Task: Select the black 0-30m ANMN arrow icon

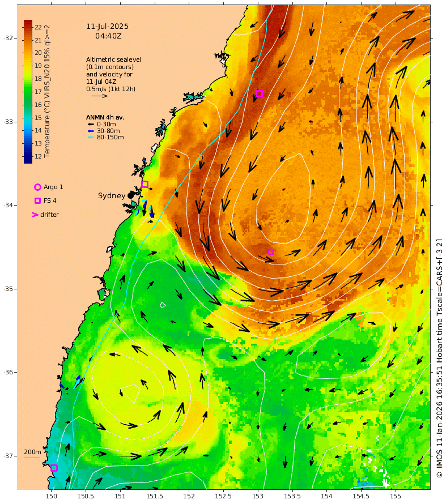Action: (x=91, y=125)
